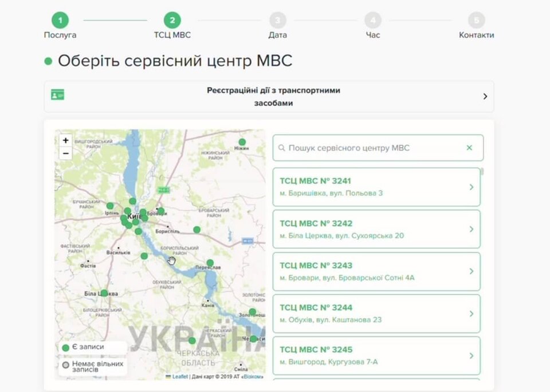Zoom in on the map
Viewport: 550px width, 392px height.
coord(66,140)
